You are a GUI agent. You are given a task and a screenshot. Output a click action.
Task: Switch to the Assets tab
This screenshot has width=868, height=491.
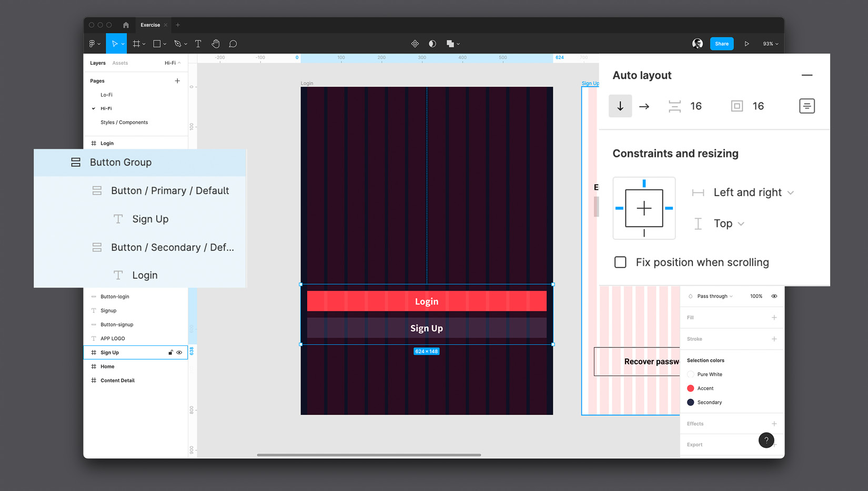click(x=120, y=63)
